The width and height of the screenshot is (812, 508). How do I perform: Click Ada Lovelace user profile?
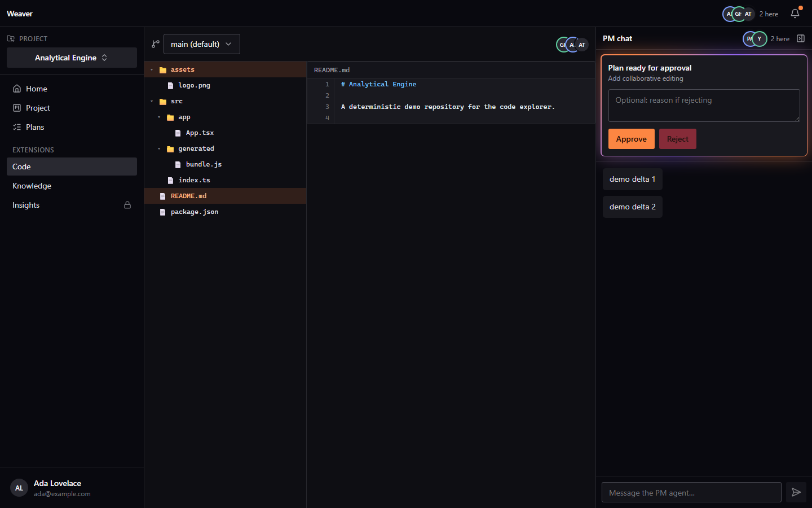[72, 488]
